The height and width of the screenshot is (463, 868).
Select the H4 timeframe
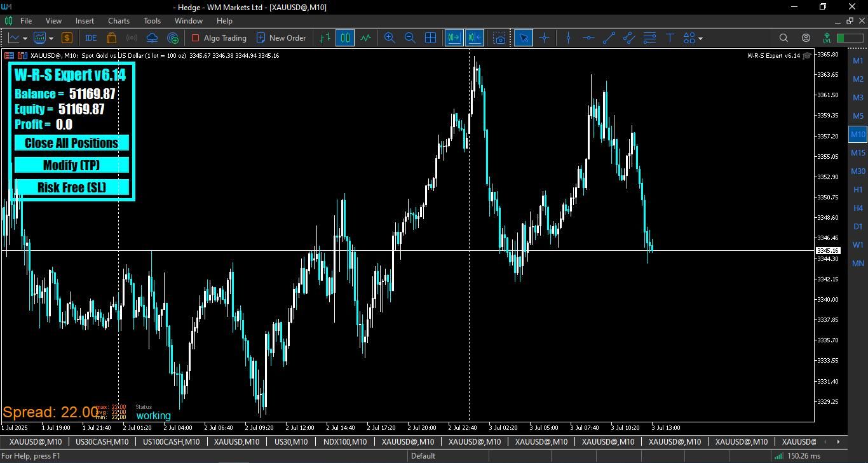point(858,208)
